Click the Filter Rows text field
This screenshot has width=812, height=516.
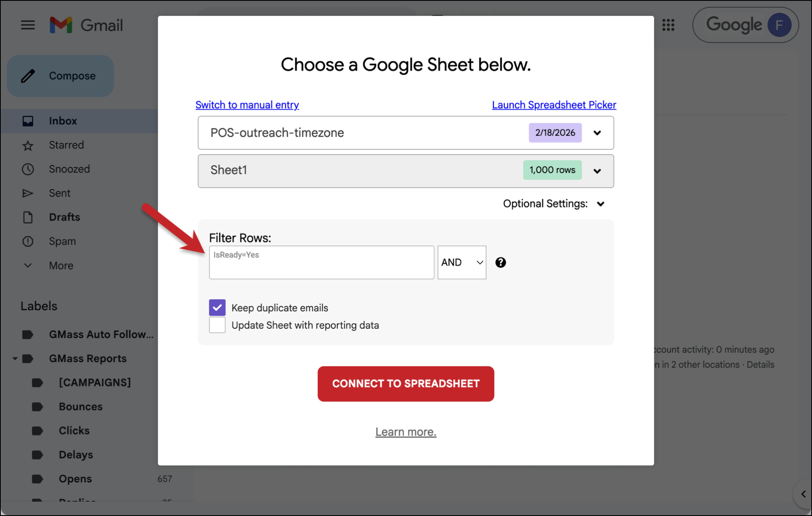pos(321,262)
